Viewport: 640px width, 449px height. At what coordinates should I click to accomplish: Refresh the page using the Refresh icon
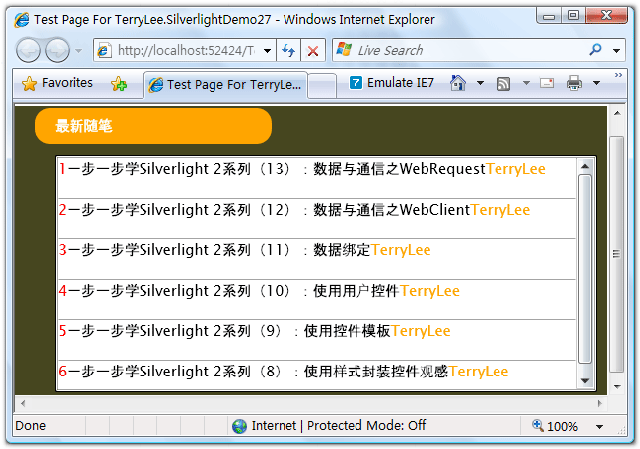point(288,50)
